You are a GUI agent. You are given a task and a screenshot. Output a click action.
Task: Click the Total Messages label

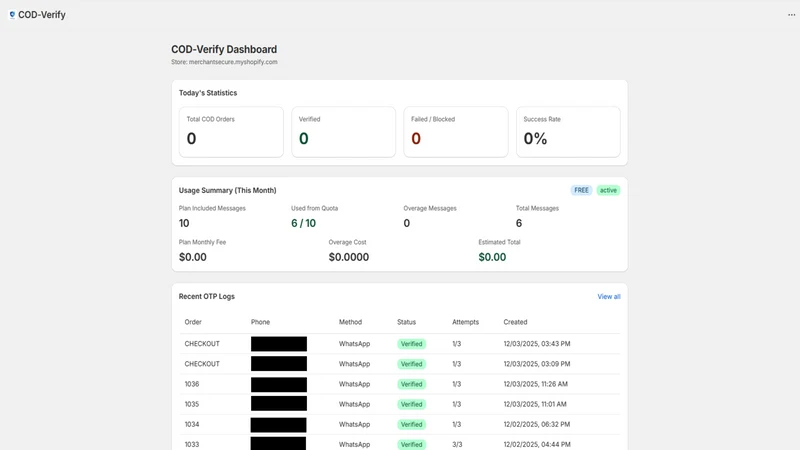[x=537, y=209]
